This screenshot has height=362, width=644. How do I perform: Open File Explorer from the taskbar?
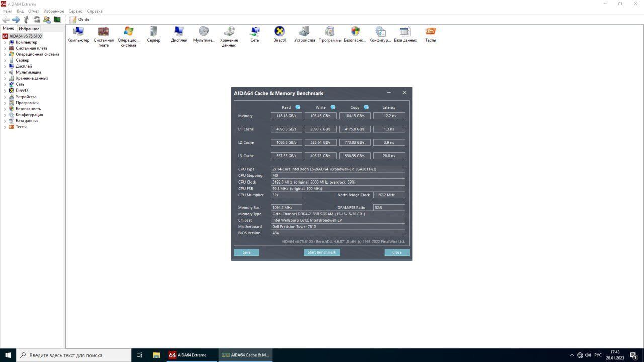156,355
